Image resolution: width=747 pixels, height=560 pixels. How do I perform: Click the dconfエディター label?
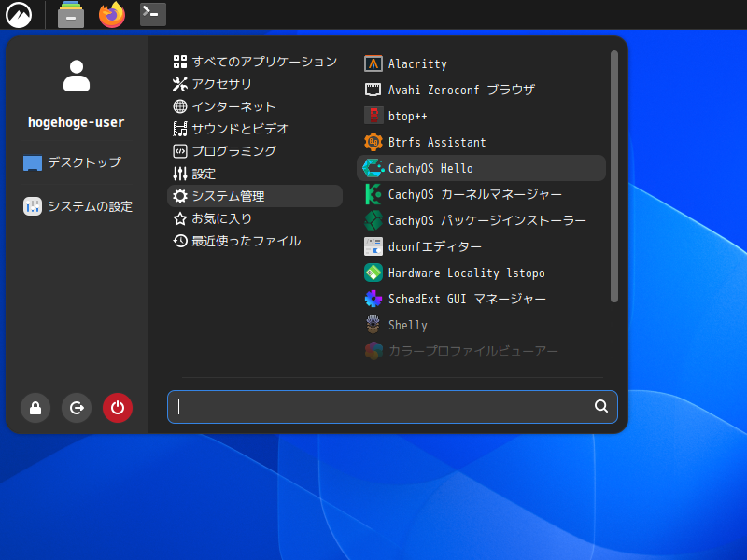(x=434, y=246)
